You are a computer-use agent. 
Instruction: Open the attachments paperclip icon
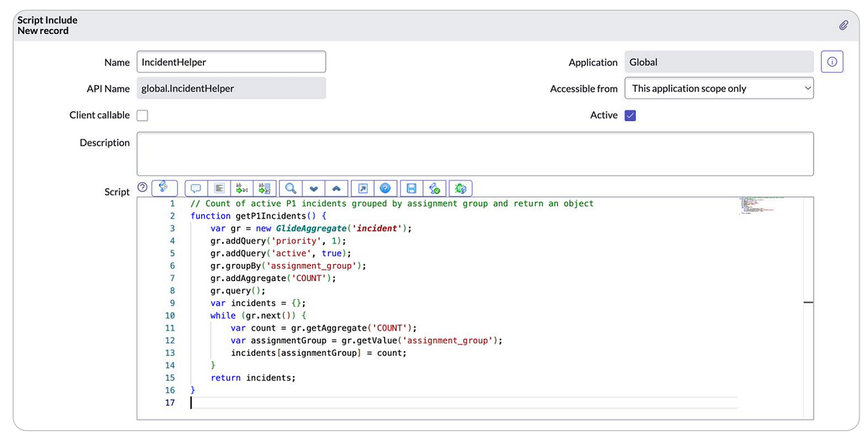pyautogui.click(x=843, y=25)
